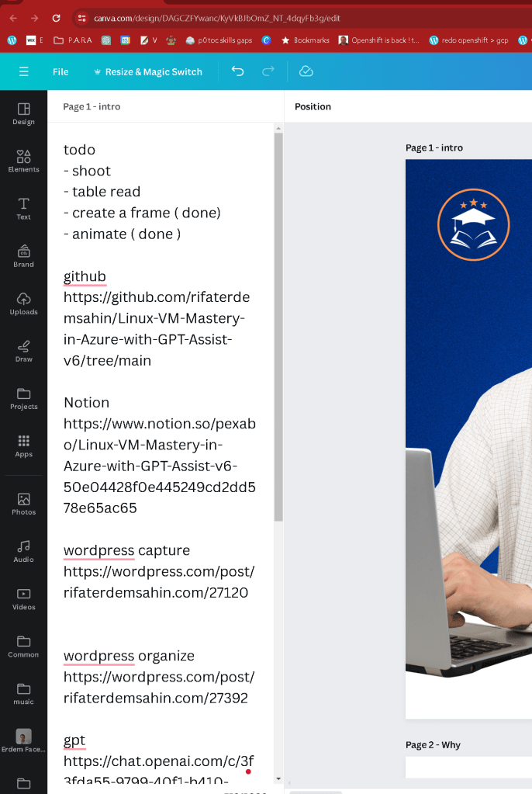This screenshot has height=794, width=532.
Task: Click the browser address bar URL
Action: point(216,18)
